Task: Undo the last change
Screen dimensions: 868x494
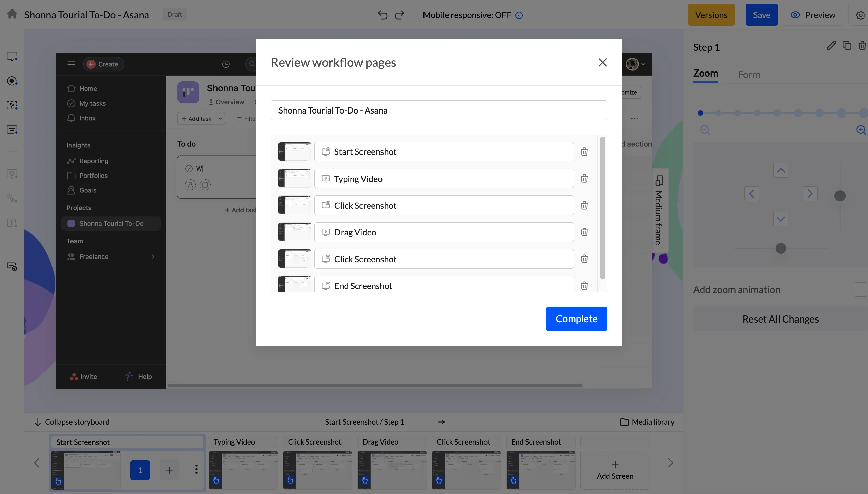Action: pyautogui.click(x=383, y=15)
